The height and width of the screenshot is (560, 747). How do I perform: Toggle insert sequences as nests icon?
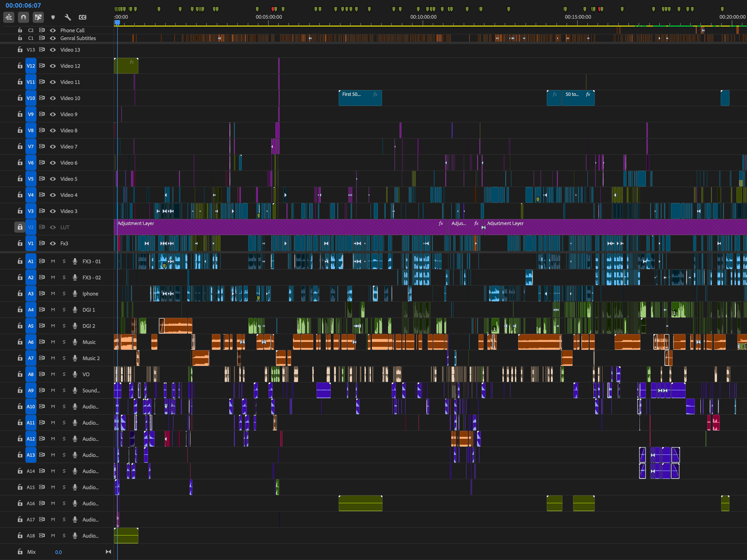click(x=9, y=17)
